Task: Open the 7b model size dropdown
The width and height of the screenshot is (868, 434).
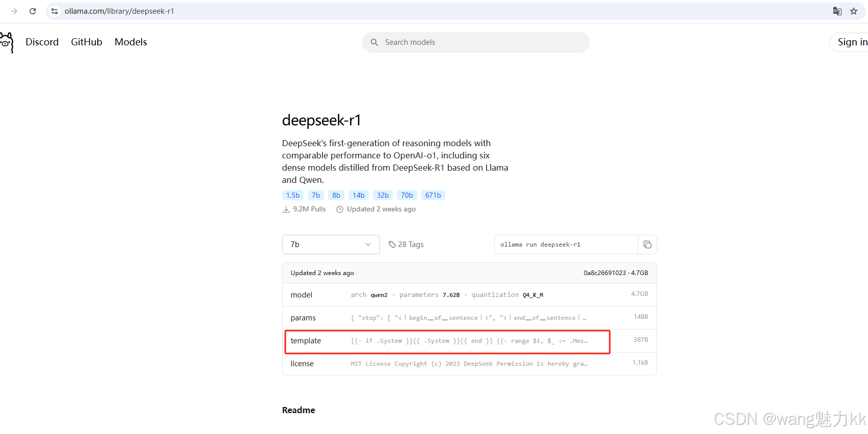Action: pyautogui.click(x=331, y=245)
